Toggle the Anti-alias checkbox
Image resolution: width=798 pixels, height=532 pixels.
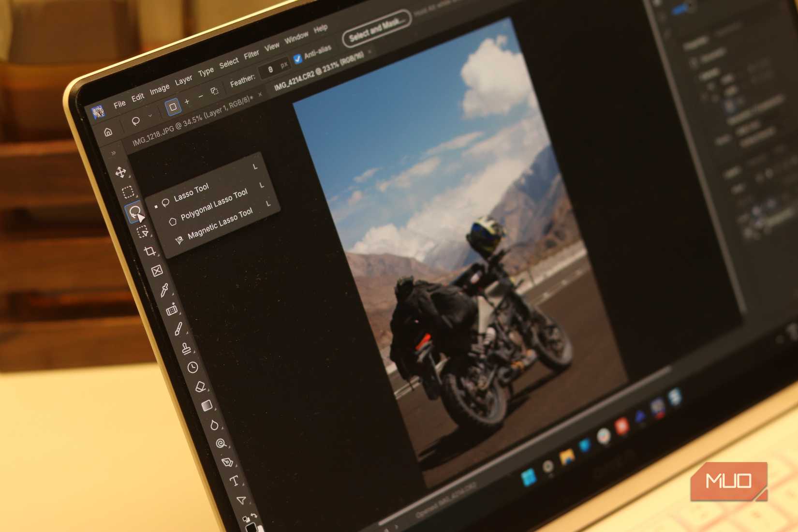(x=298, y=59)
